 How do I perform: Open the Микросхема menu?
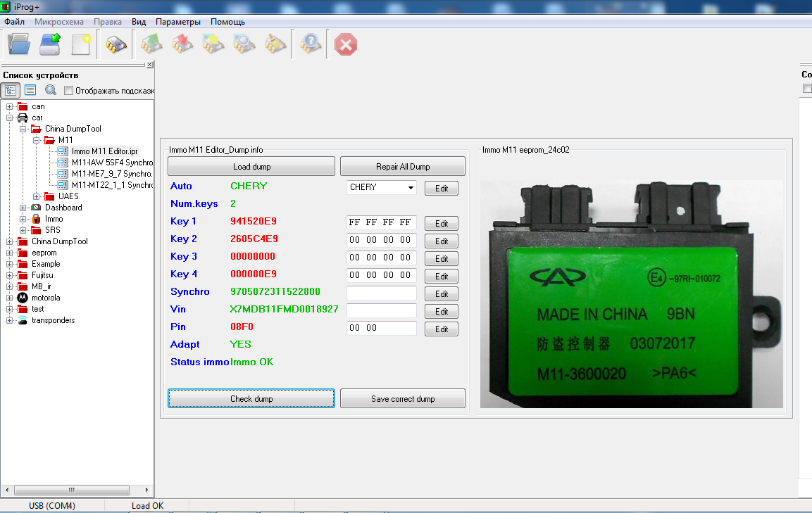click(x=59, y=22)
